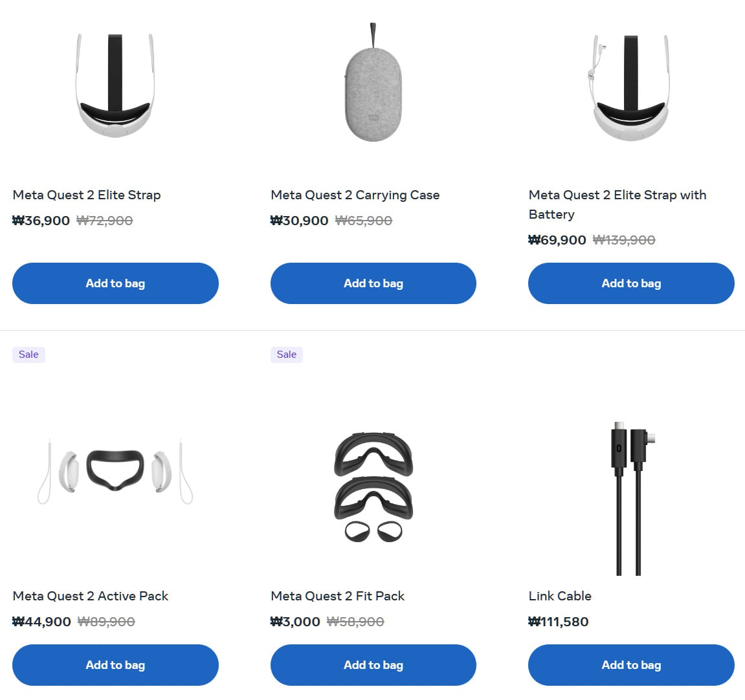Viewport: 745px width, 700px height.
Task: Add the Carrying Case to bag
Action: pos(373,283)
